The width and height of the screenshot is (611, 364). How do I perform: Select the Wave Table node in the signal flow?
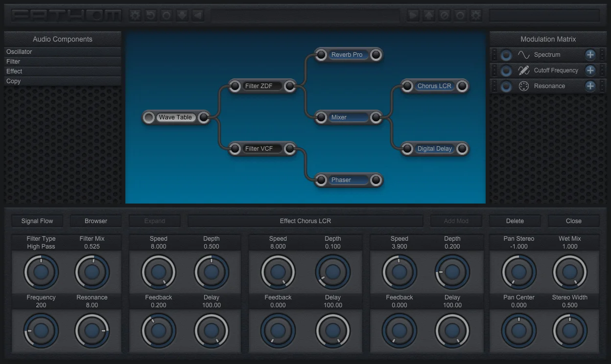coord(176,117)
